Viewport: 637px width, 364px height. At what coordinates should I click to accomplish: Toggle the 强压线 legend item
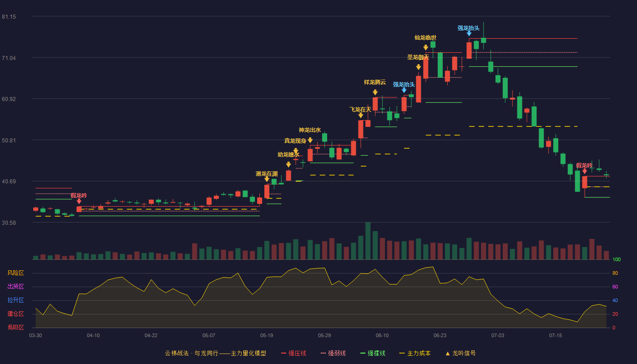(x=293, y=353)
